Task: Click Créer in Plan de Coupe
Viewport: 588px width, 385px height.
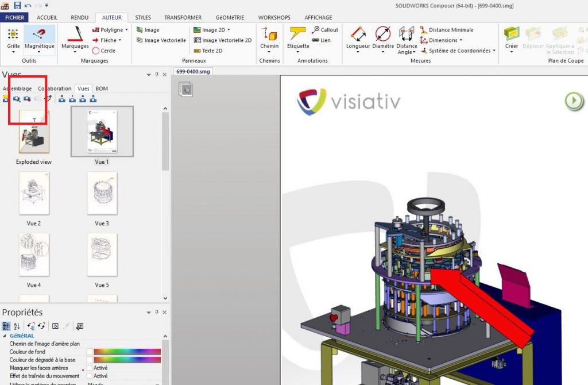Action: click(x=512, y=40)
